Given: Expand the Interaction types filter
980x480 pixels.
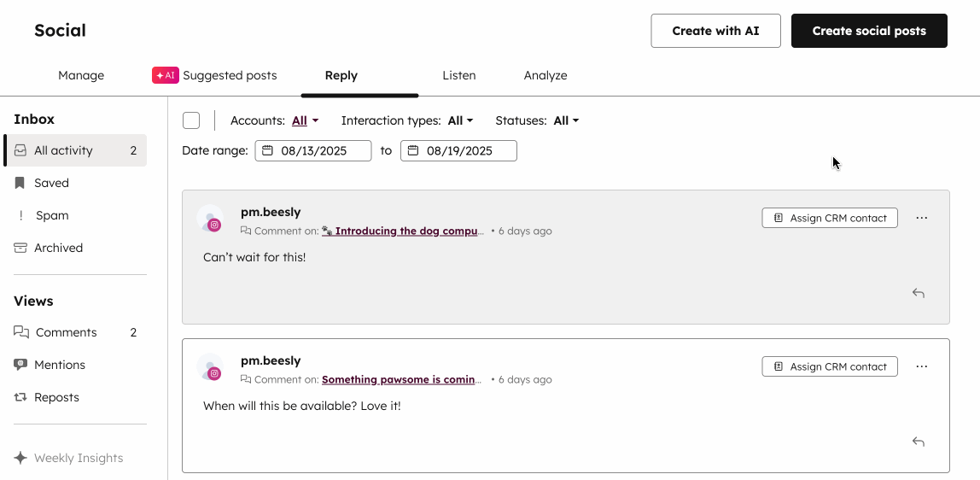Looking at the screenshot, I should tap(460, 120).
